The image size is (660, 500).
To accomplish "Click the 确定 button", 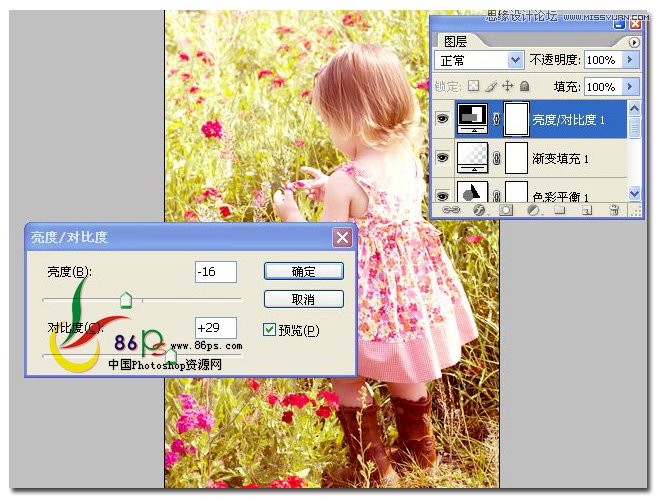I will coord(303,271).
